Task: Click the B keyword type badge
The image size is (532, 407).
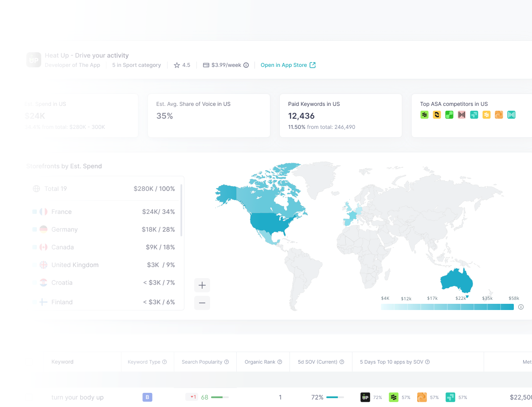Action: (x=147, y=397)
